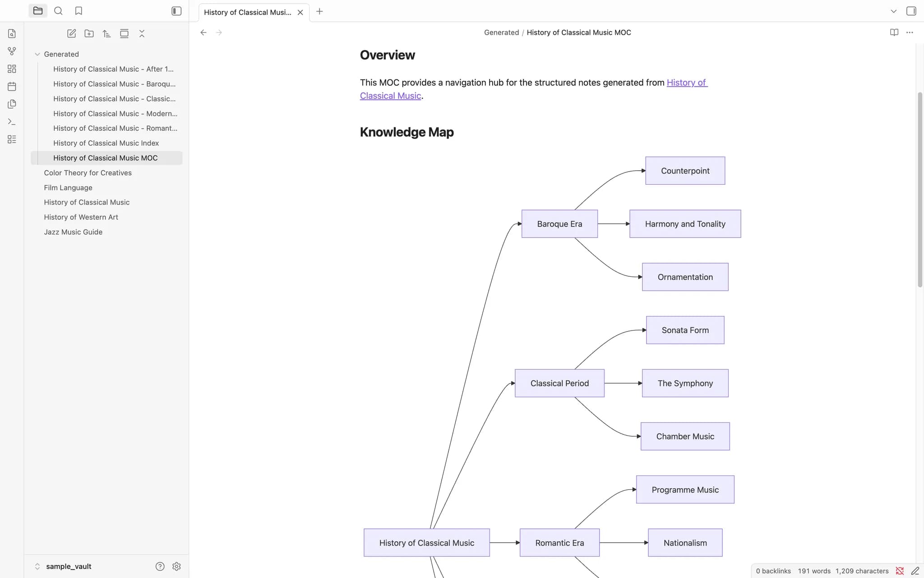Click the Counterpoint diagram node

tap(685, 171)
